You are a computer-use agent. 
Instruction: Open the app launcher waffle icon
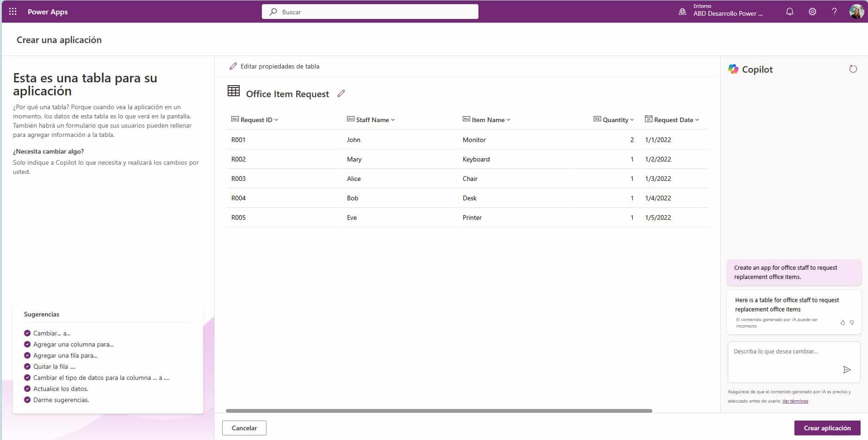(x=12, y=12)
